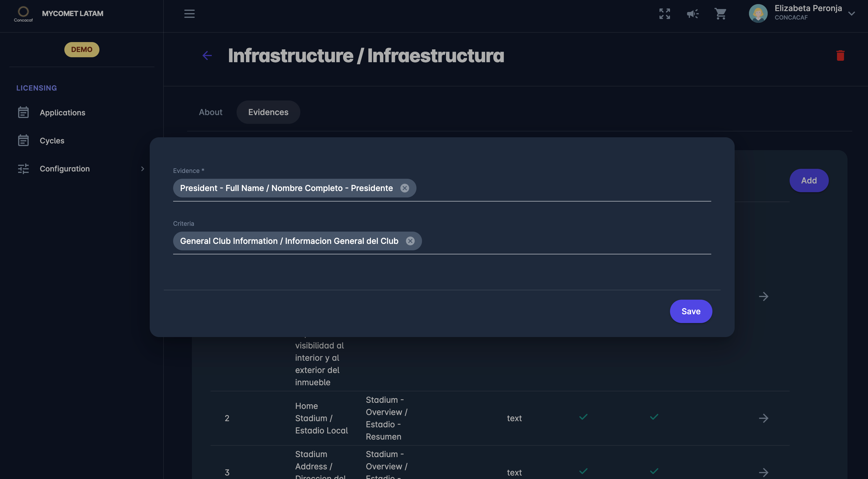868x479 pixels.
Task: Switch to the About tab
Action: [x=210, y=112]
